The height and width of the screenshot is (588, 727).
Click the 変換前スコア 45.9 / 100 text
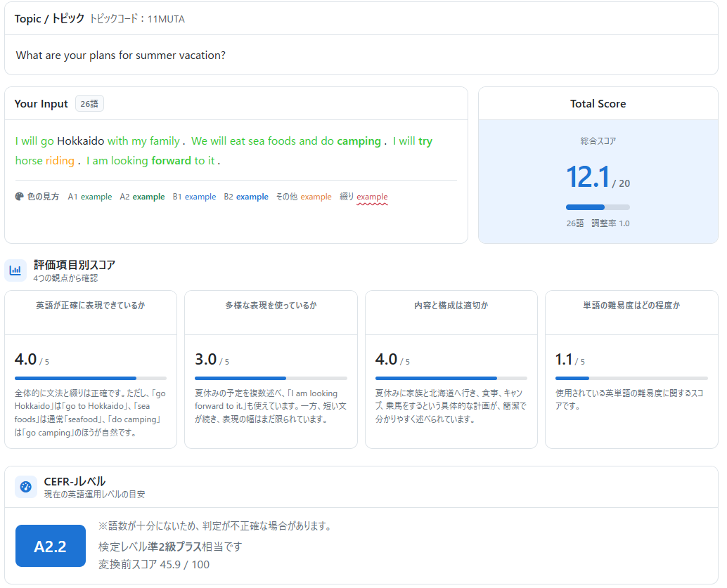154,564
